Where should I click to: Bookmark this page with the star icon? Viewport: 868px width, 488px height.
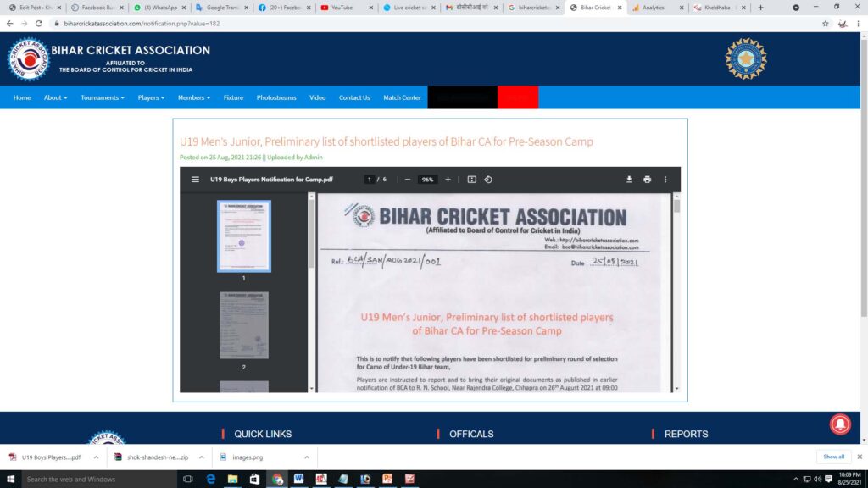826,23
